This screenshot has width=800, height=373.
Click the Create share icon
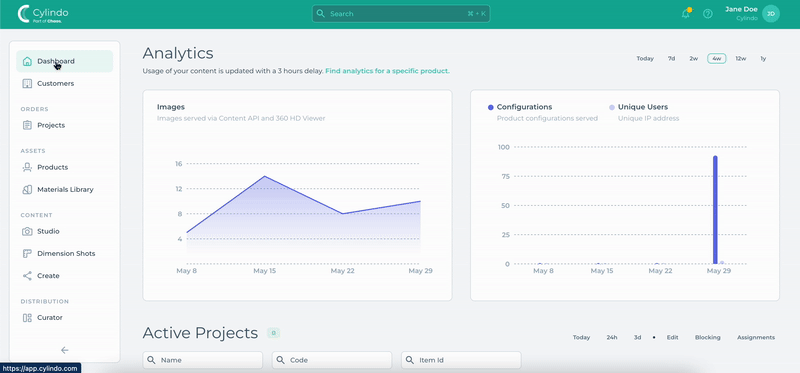[x=28, y=276]
